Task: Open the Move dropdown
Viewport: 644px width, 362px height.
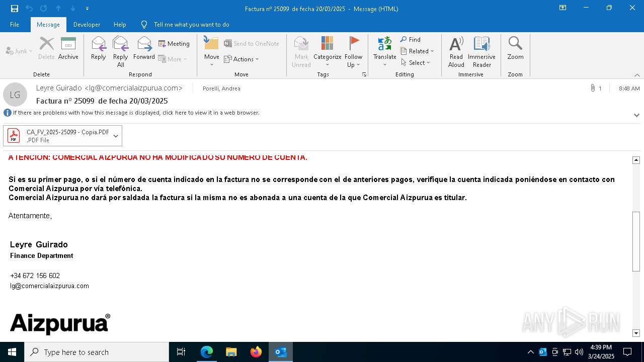Action: pos(211,52)
